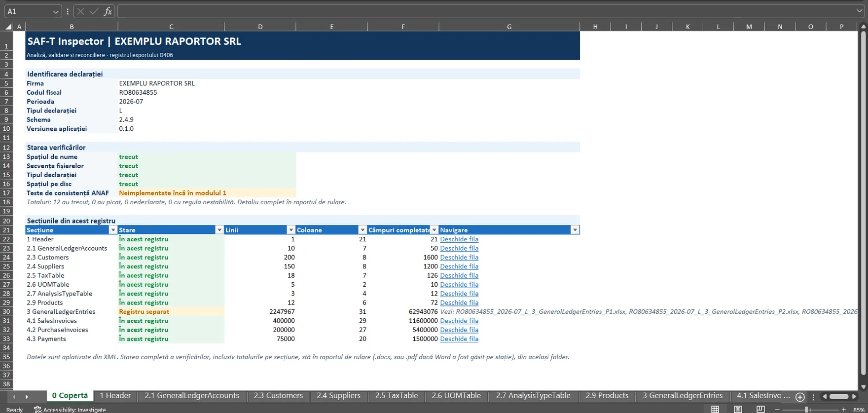Switch to Page Break Preview icon
This screenshot has height=413, width=868.
760,409
